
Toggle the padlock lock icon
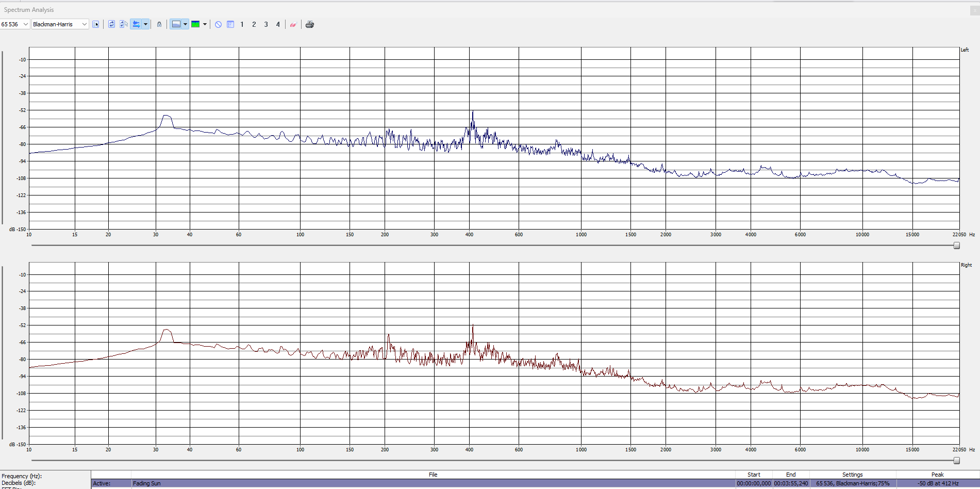(x=159, y=24)
